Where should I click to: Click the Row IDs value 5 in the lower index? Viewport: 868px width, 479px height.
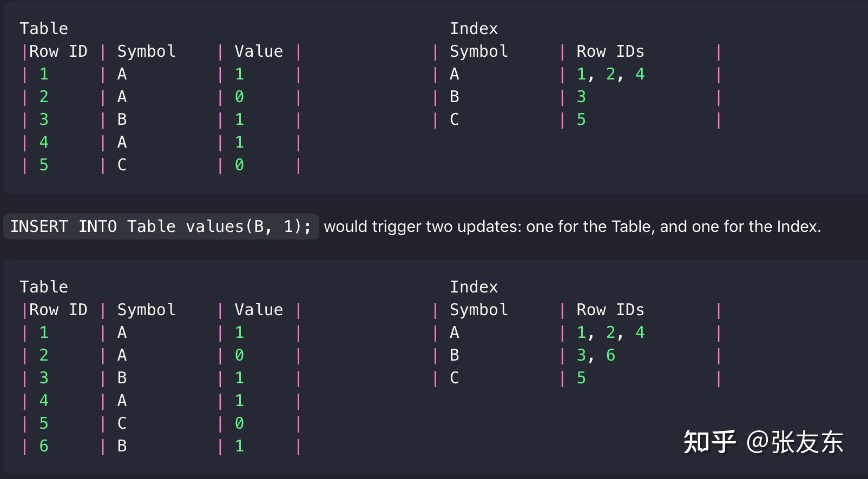coord(581,378)
